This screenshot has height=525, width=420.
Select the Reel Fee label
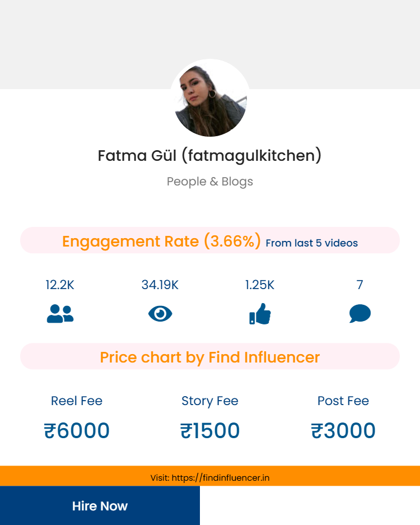pos(77,401)
